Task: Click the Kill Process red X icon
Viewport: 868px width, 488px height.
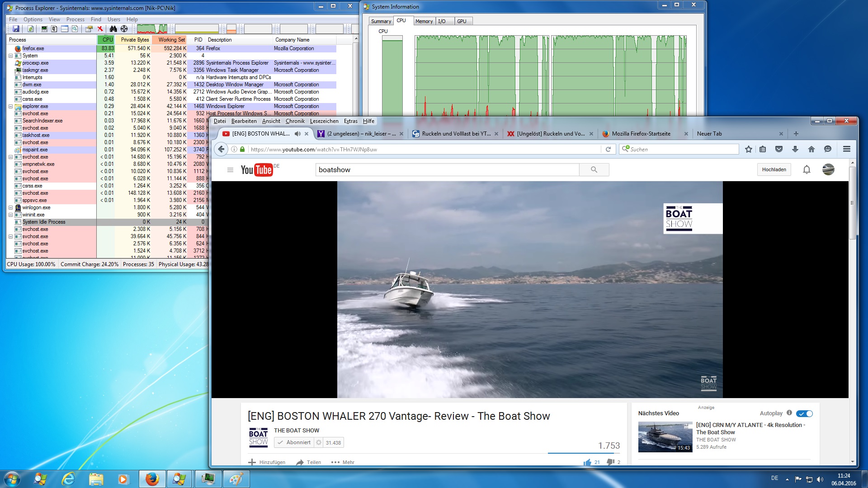Action: click(100, 29)
